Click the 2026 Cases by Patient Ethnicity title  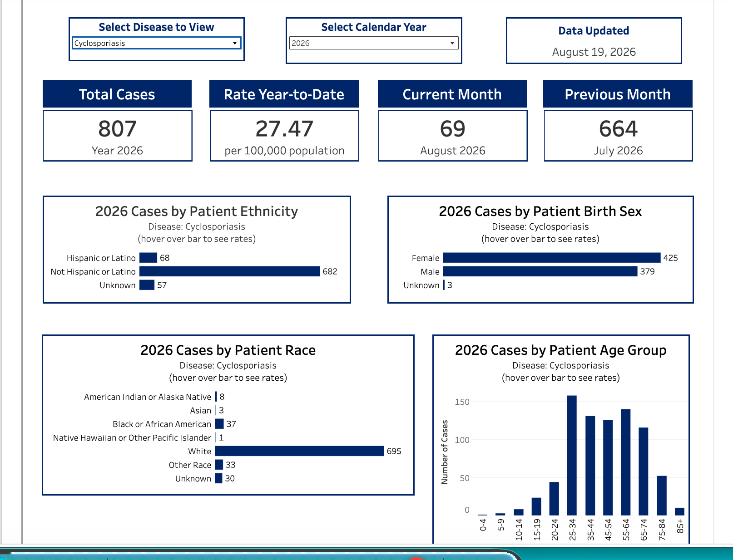197,211
